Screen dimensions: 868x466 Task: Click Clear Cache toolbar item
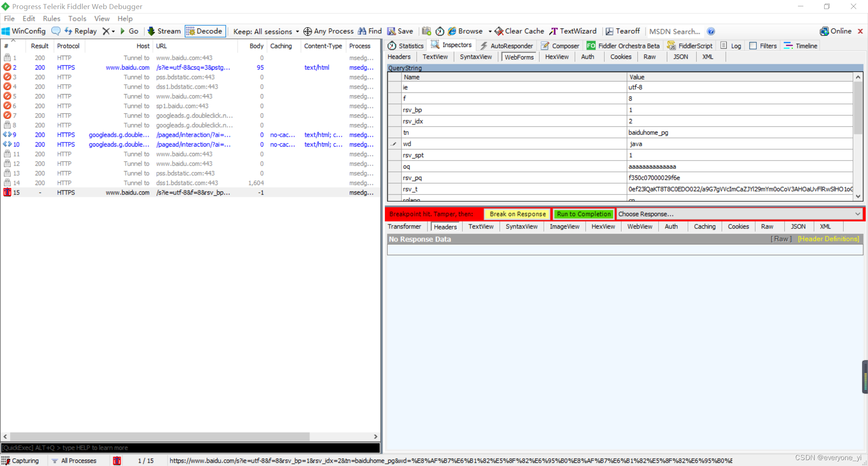click(519, 31)
